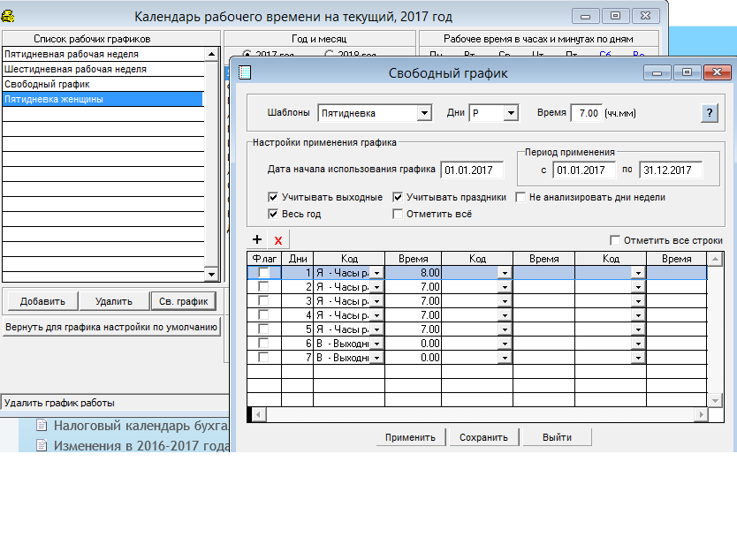Check Отметить все строки checkbox
Screen dimensions: 737x560
tap(615, 240)
